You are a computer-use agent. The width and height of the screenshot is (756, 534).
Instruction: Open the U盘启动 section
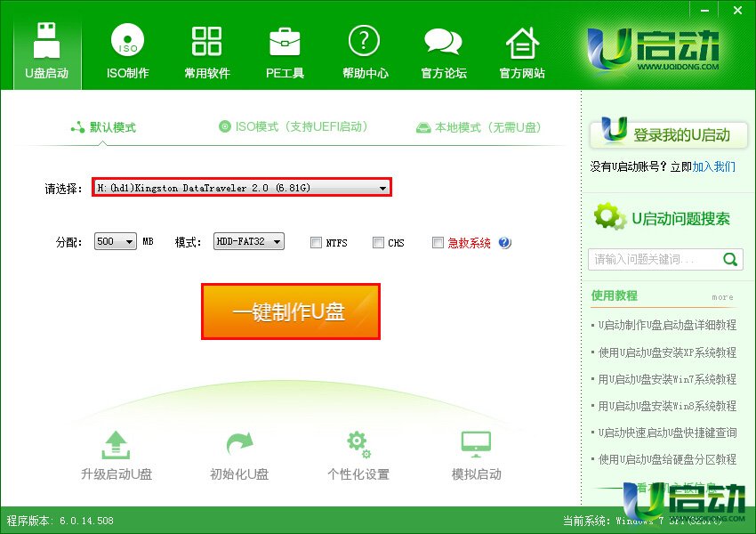[x=47, y=51]
